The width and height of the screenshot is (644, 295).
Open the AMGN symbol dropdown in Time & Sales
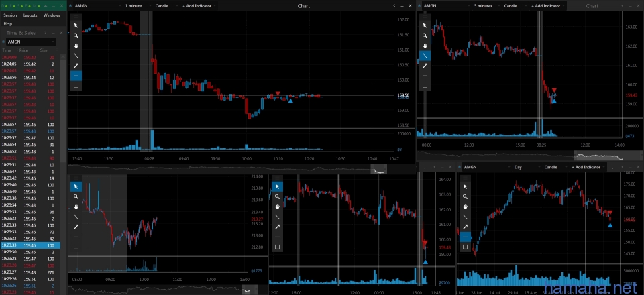tap(32, 42)
